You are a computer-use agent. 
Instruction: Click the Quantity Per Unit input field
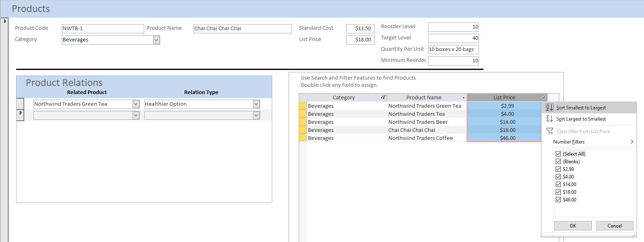pyautogui.click(x=453, y=49)
